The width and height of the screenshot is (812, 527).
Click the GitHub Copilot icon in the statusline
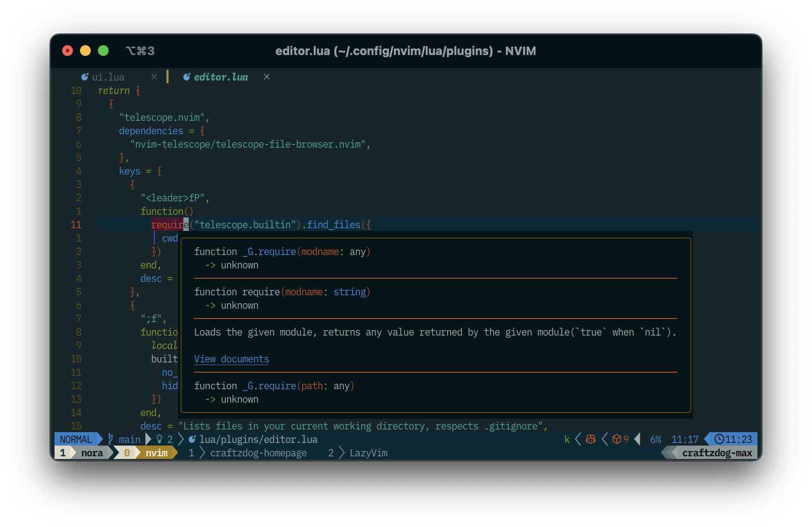coord(590,439)
